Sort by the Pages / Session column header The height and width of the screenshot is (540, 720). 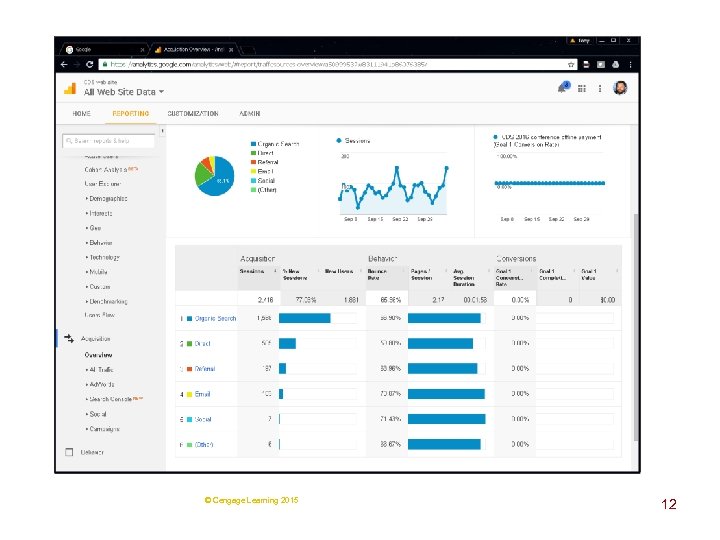[422, 275]
